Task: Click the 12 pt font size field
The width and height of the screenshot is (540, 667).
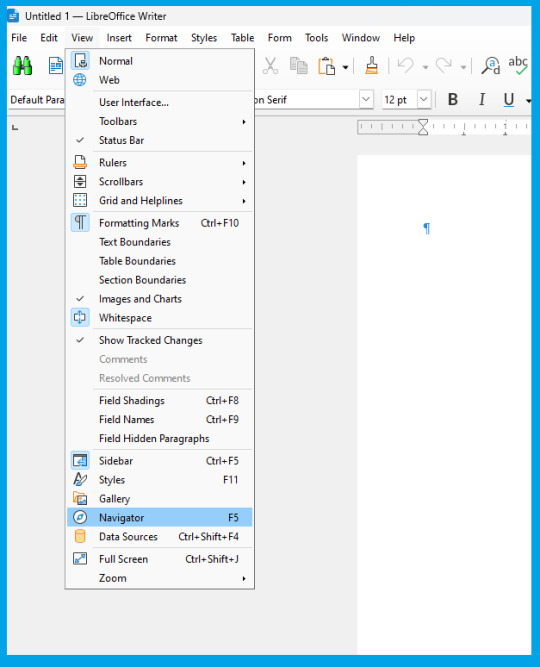Action: tap(399, 100)
